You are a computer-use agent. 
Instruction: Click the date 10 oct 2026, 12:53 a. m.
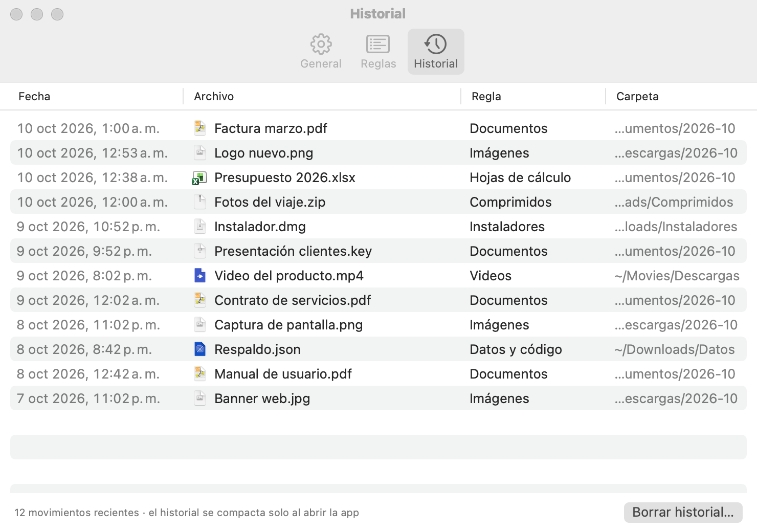(93, 153)
